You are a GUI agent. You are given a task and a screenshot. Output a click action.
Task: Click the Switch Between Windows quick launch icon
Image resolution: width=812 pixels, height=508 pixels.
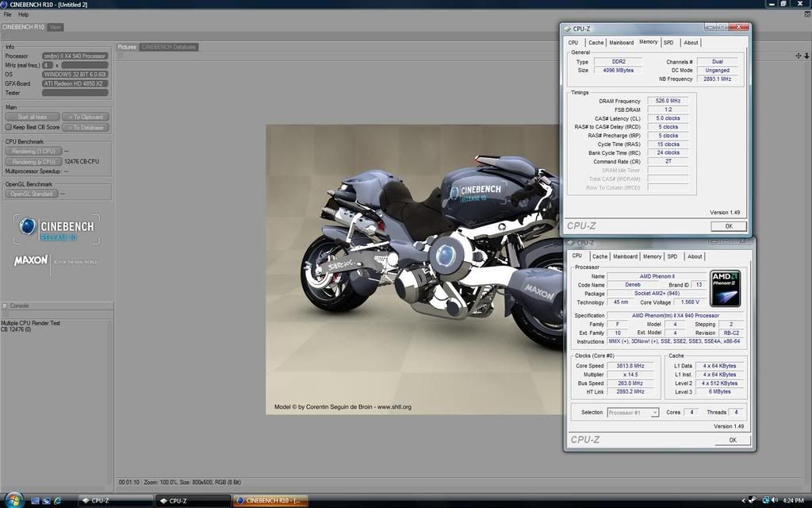47,501
